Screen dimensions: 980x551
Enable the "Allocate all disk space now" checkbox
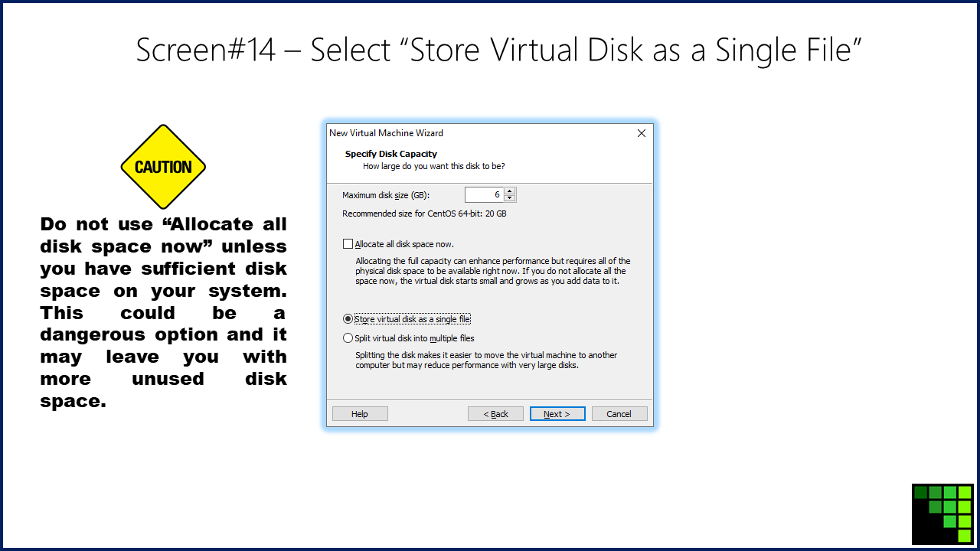[x=348, y=243]
